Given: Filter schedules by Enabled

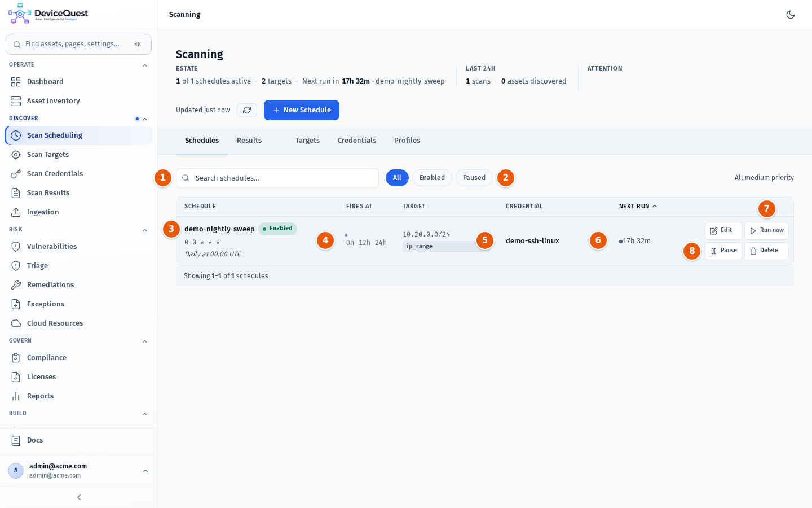Looking at the screenshot, I should click(x=432, y=178).
